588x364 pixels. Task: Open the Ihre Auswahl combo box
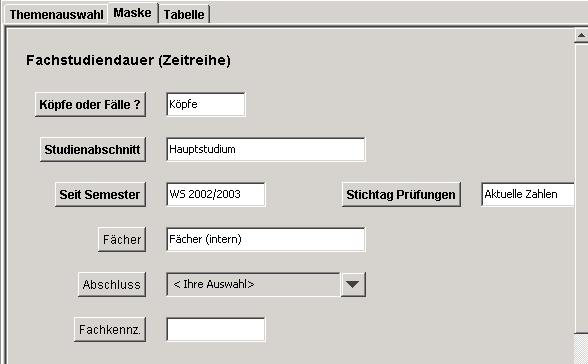(253, 285)
